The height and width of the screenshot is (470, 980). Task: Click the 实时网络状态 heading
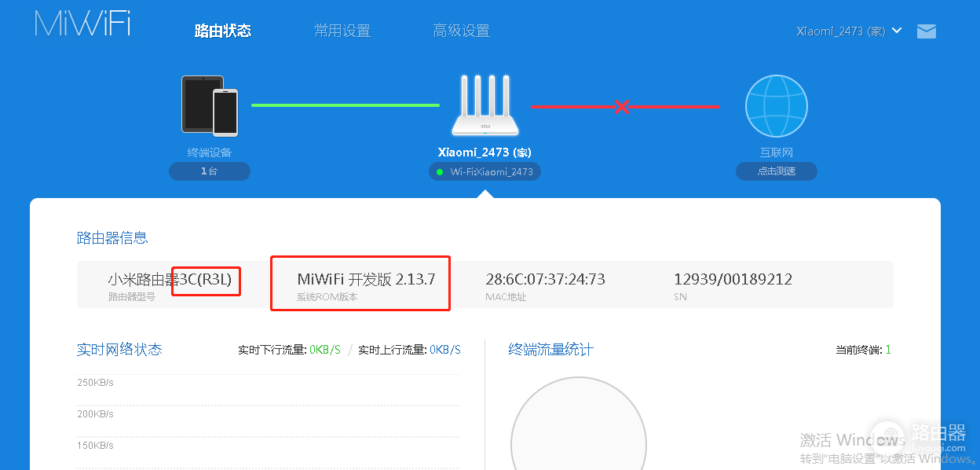[119, 350]
